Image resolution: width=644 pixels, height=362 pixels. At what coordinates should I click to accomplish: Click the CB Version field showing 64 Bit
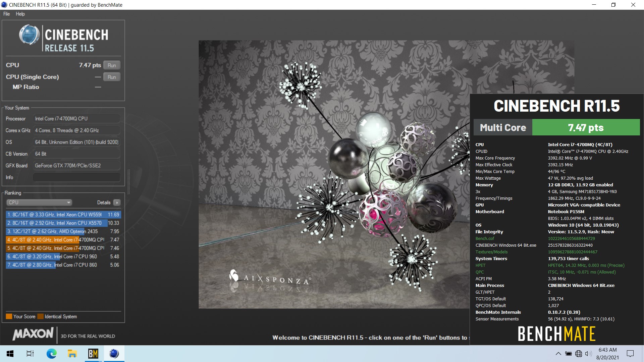pos(76,154)
